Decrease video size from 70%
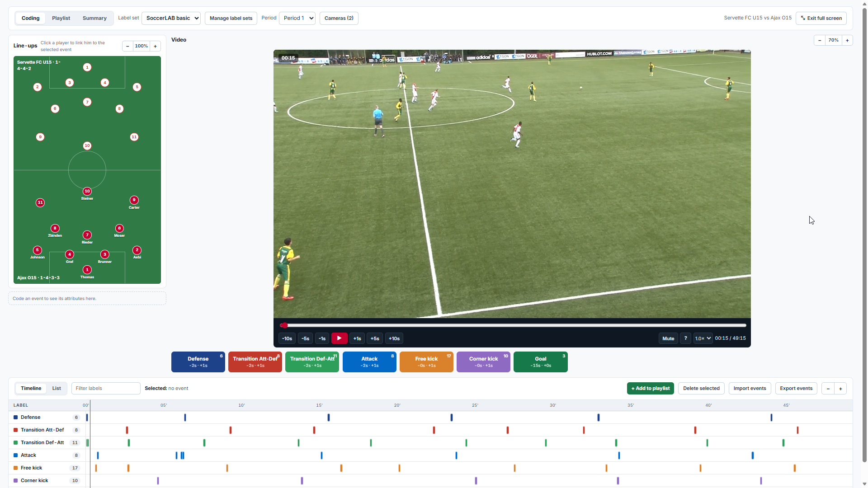The image size is (868, 488). point(819,40)
